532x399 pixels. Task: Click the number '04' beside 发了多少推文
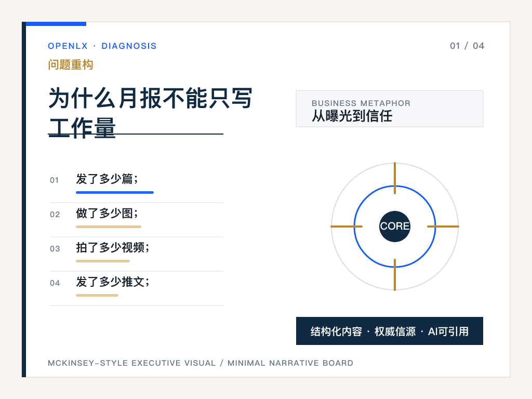(55, 283)
